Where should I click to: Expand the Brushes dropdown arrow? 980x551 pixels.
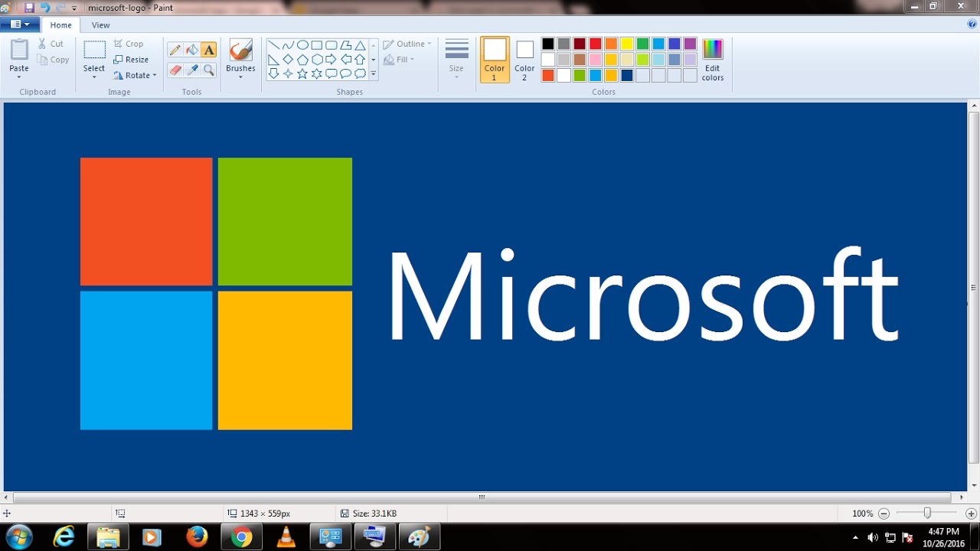[240, 77]
